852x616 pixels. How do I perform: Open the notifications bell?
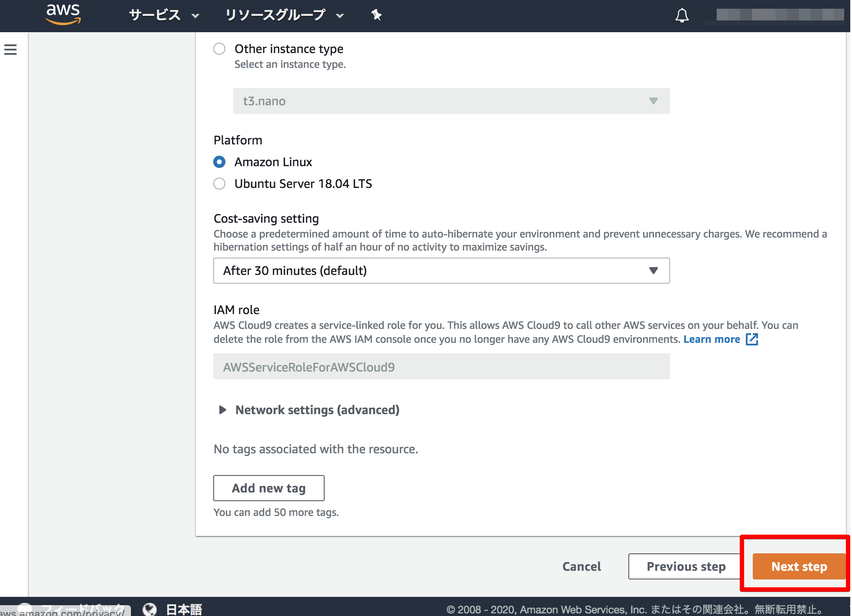[682, 16]
